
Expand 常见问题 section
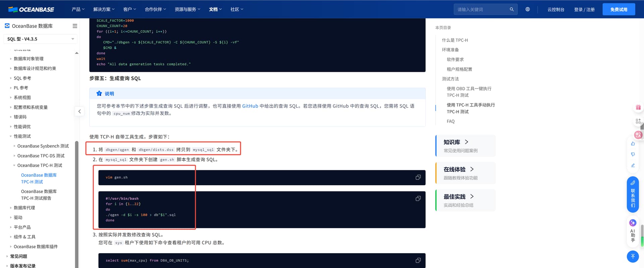click(x=18, y=257)
